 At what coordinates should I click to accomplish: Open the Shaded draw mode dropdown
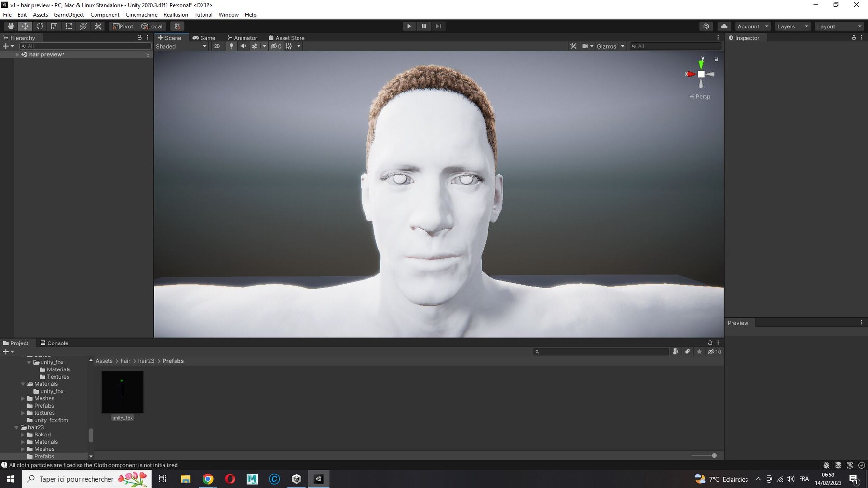[181, 46]
